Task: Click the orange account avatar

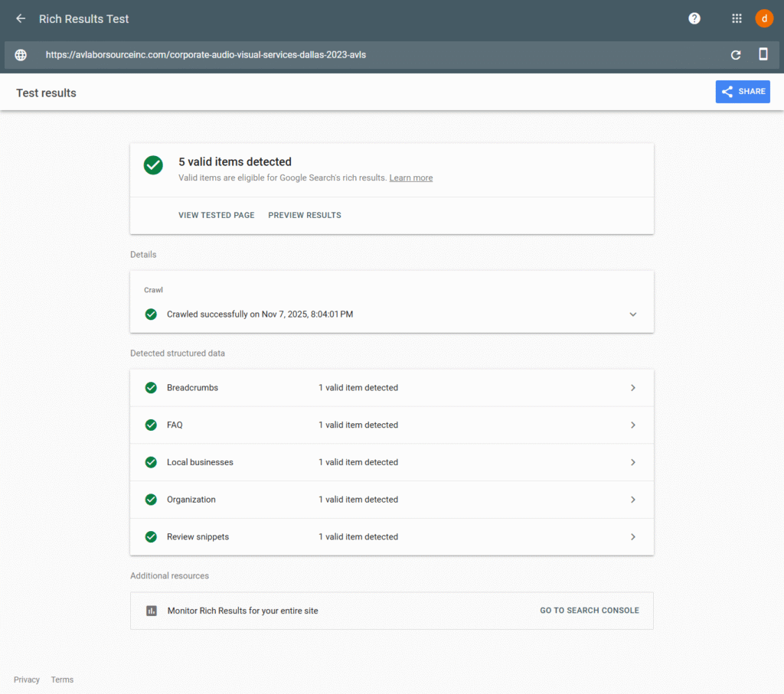Action: click(x=764, y=18)
